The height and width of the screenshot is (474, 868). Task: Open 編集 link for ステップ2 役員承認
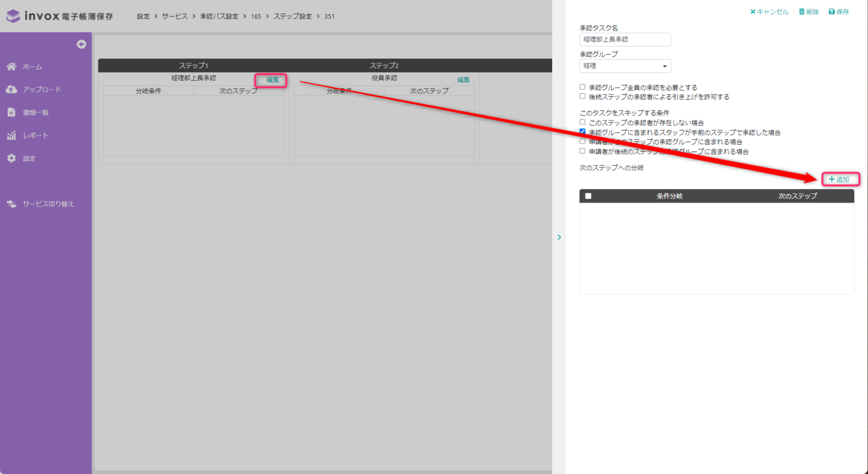(x=463, y=79)
